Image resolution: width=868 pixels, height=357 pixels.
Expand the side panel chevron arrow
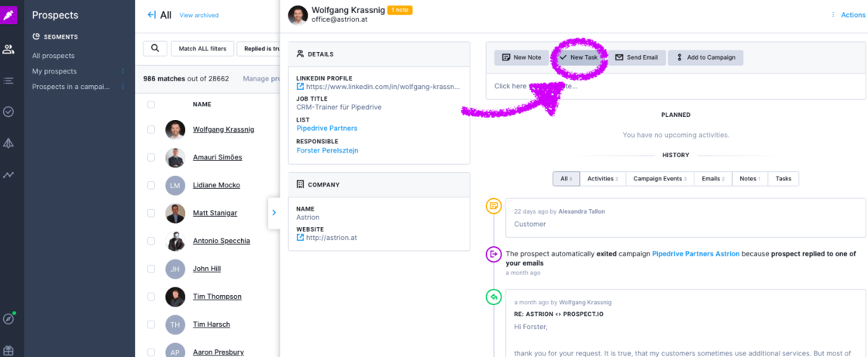coord(274,212)
